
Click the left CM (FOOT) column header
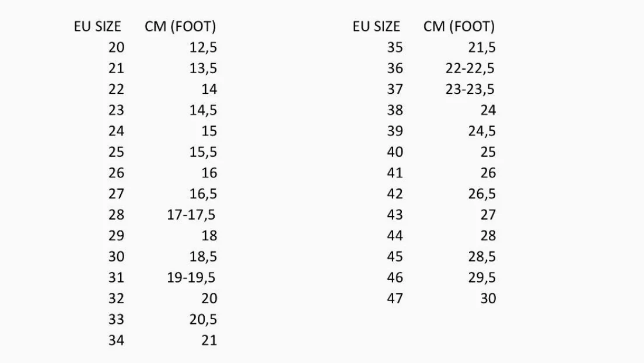pos(180,26)
